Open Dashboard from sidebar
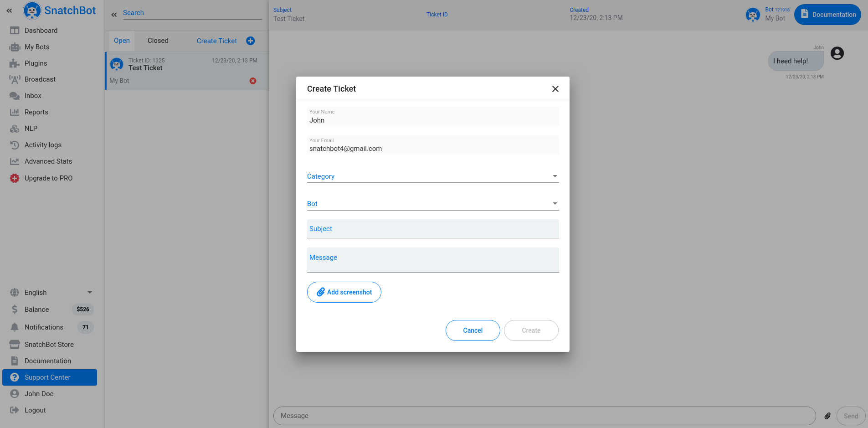 coord(41,31)
